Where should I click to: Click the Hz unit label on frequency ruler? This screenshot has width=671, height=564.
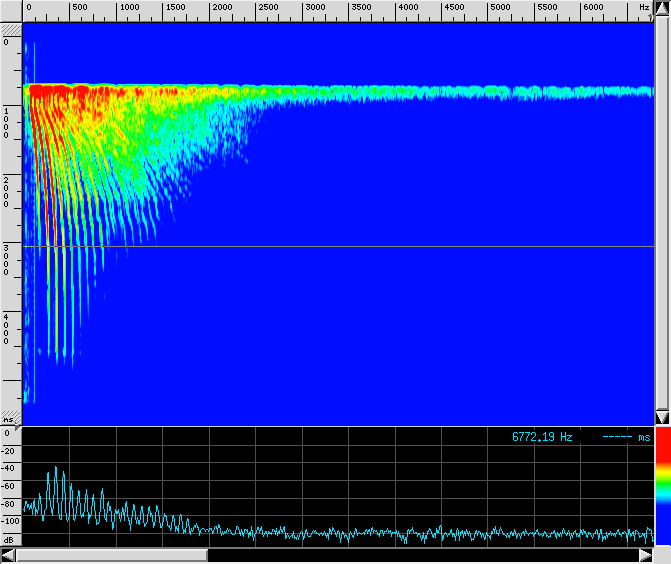tap(644, 7)
